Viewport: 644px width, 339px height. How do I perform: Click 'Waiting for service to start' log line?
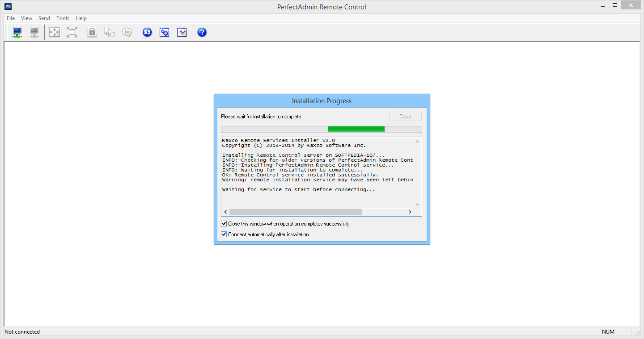(298, 190)
